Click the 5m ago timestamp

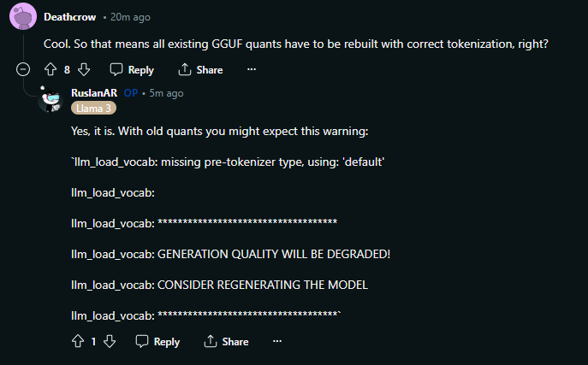(x=167, y=93)
